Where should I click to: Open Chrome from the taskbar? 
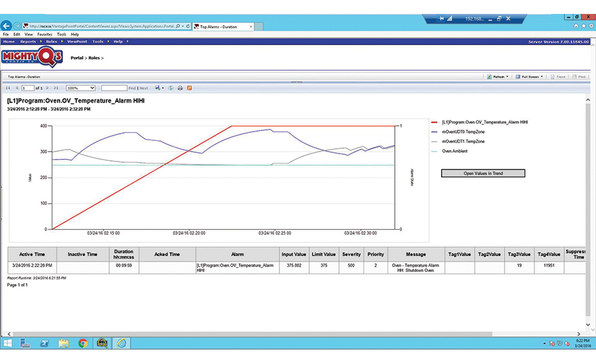click(x=83, y=343)
